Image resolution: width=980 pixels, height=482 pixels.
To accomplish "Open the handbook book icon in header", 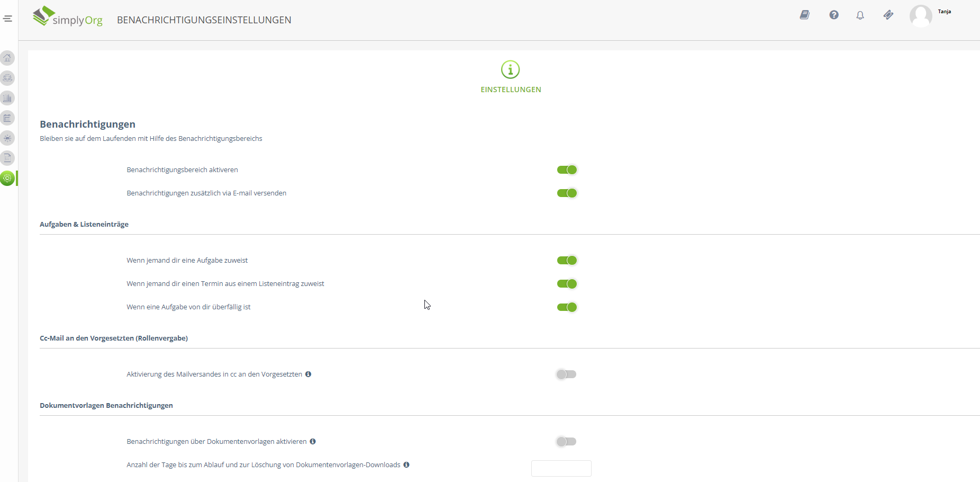I will [804, 15].
